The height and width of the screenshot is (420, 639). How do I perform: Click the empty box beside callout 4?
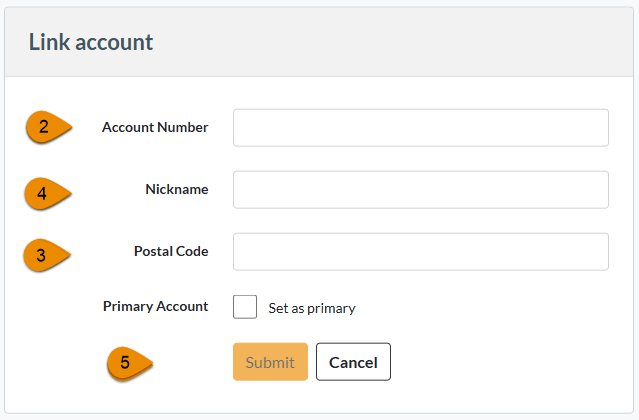420,190
